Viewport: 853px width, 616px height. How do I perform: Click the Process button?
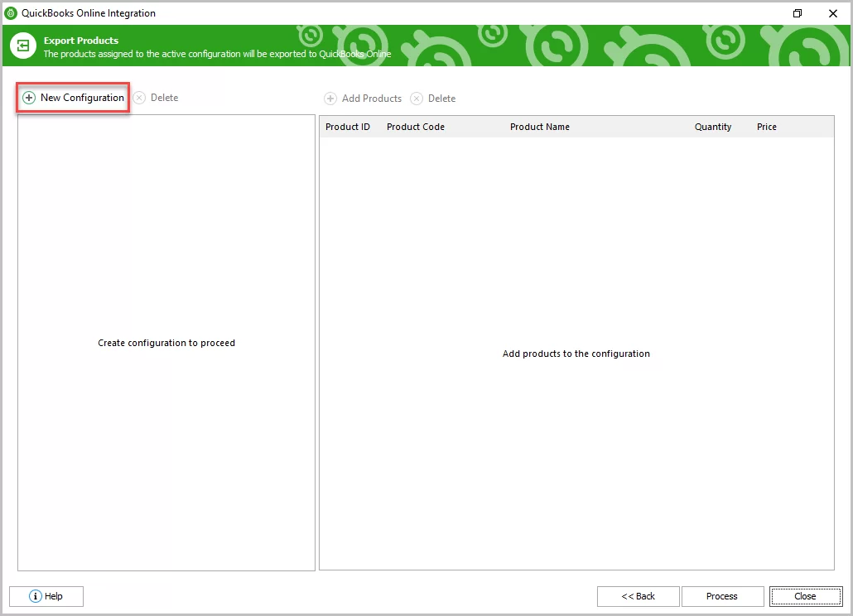click(722, 595)
